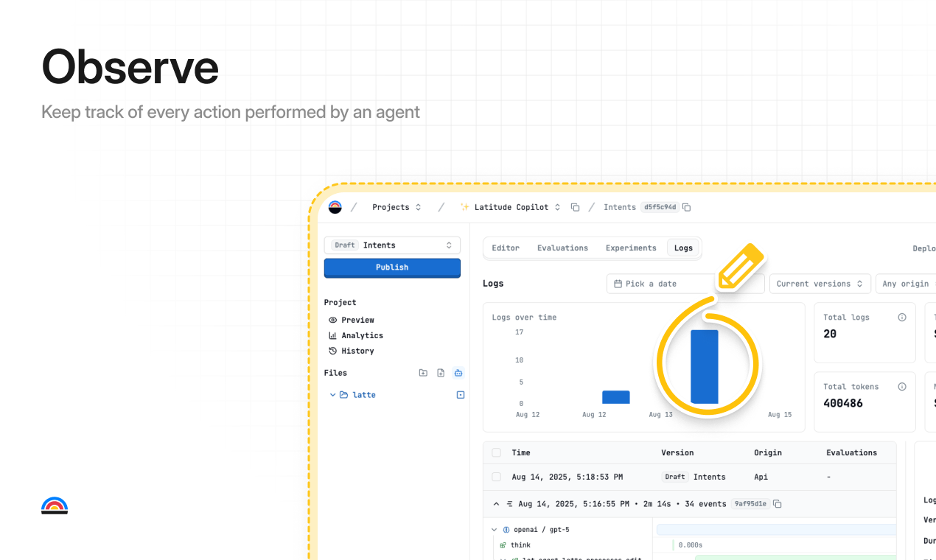Open the Current versions filter dropdown
Viewport: 936px width, 560px height.
pyautogui.click(x=820, y=284)
